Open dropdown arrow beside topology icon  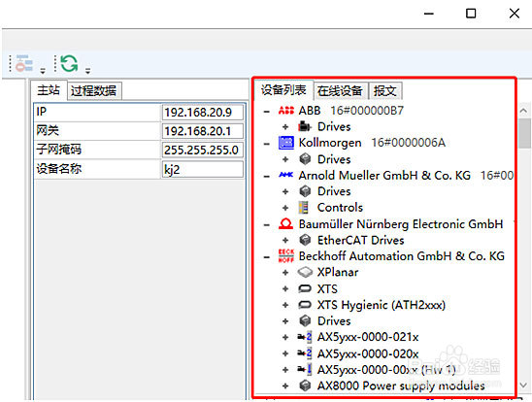coord(43,71)
